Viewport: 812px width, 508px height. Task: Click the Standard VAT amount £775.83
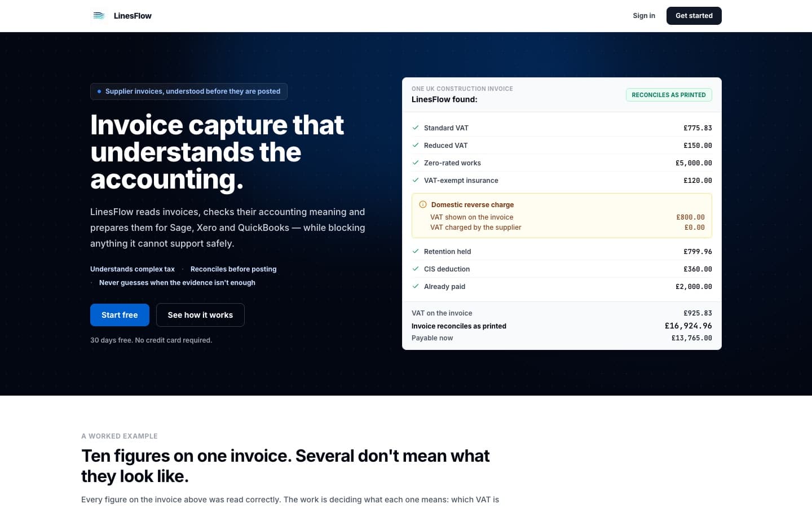(x=698, y=128)
